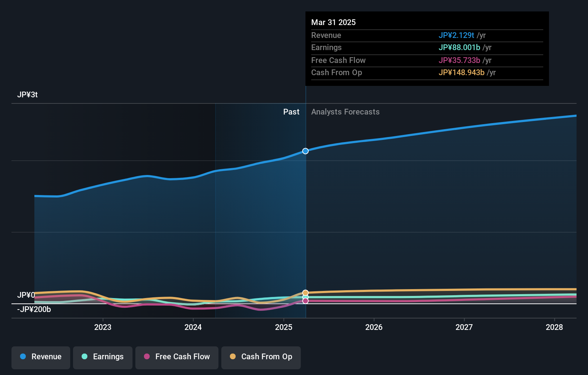
Task: Select the 2026 x-axis label
Action: (x=374, y=327)
